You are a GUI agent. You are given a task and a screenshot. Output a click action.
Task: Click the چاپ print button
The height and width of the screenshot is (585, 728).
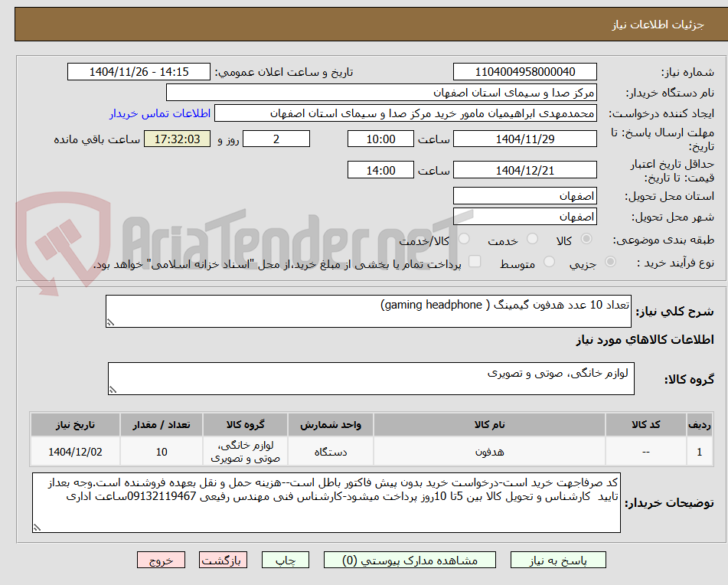[x=286, y=560]
